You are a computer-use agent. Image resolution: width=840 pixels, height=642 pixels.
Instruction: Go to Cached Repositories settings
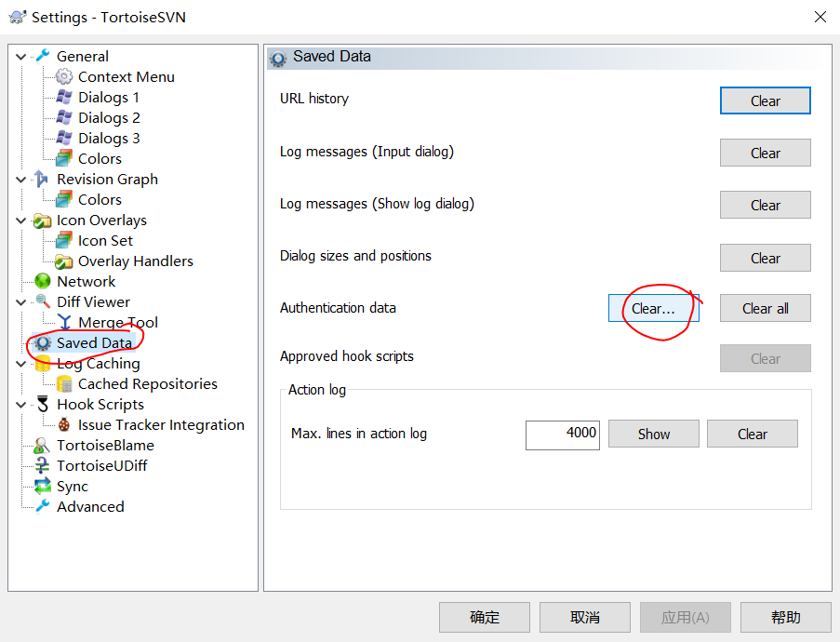pos(148,383)
